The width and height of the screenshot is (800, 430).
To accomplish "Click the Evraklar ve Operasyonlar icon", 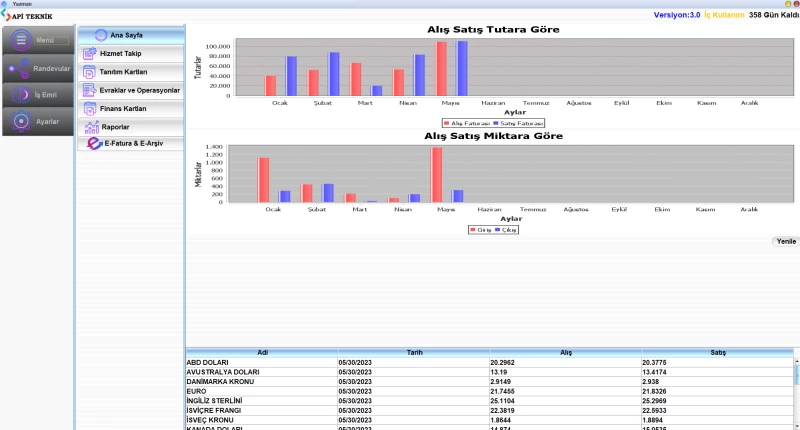I will 90,90.
